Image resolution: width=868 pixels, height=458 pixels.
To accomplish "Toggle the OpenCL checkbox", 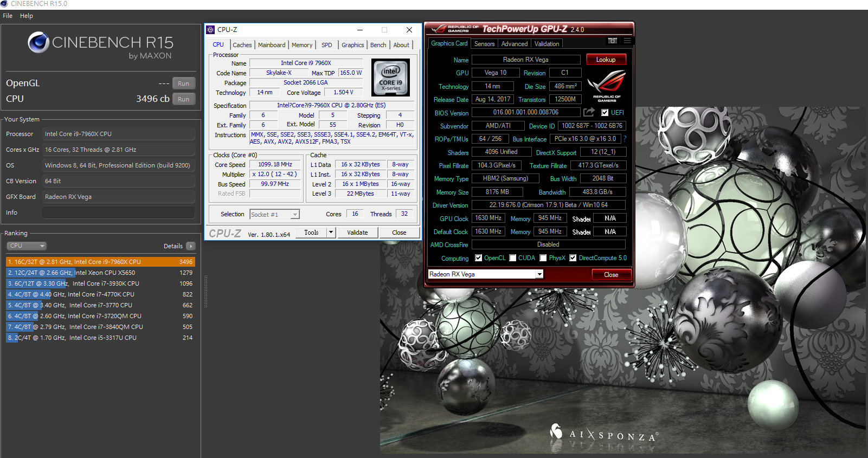I will [x=478, y=258].
